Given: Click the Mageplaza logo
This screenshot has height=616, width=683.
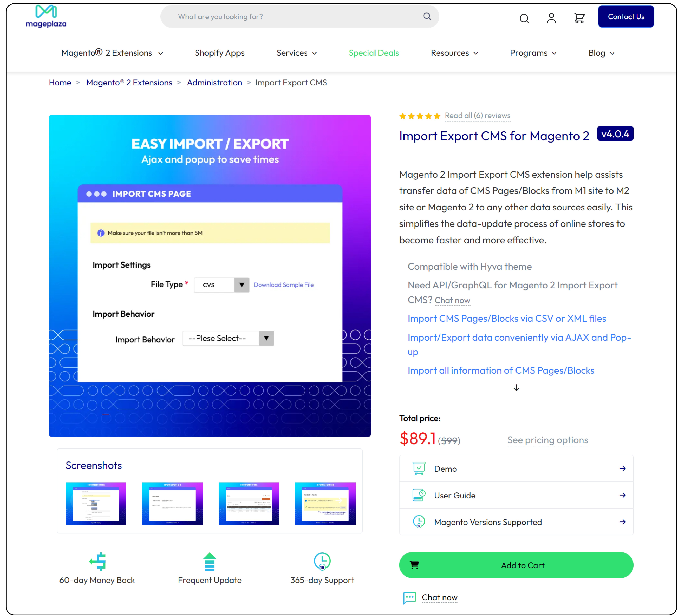Looking at the screenshot, I should (46, 16).
